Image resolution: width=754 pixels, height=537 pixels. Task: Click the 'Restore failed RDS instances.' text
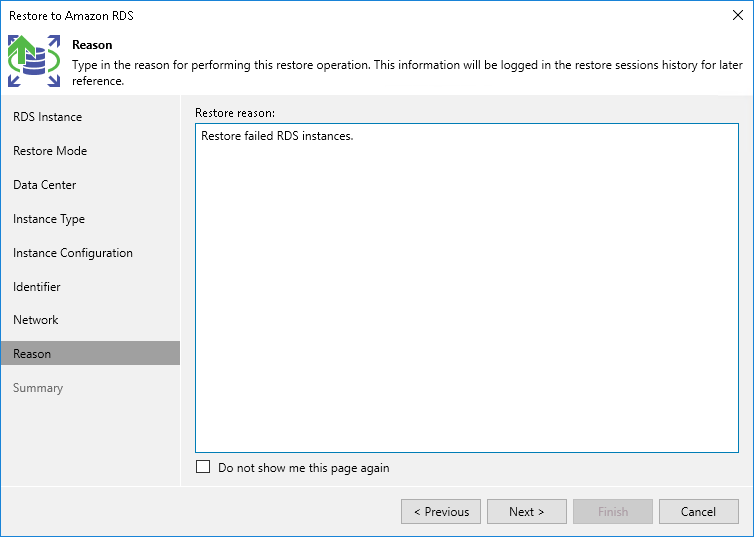(277, 136)
